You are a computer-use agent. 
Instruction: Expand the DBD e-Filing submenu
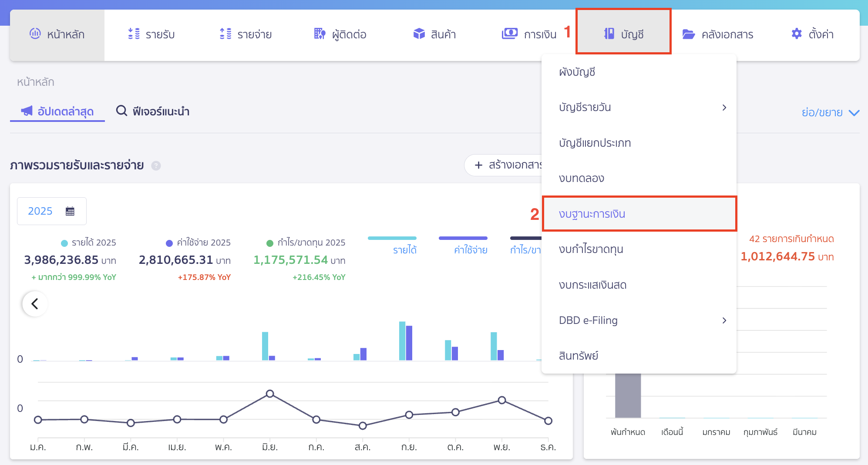[x=724, y=320]
